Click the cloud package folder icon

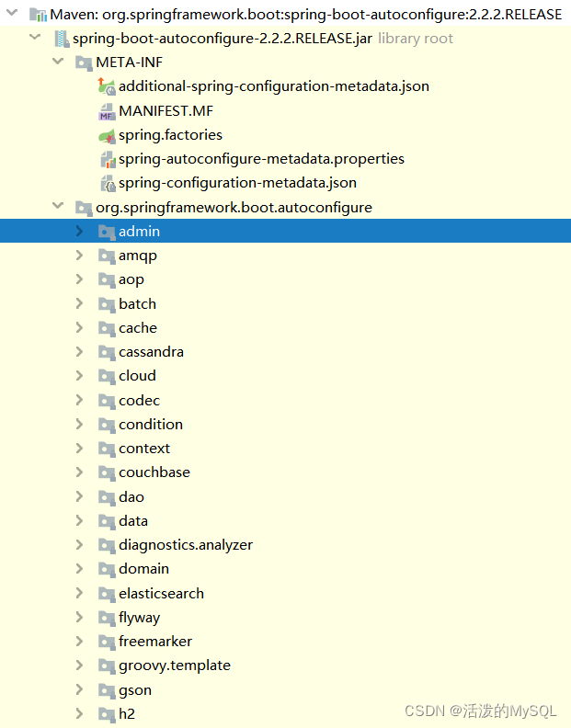pos(107,377)
